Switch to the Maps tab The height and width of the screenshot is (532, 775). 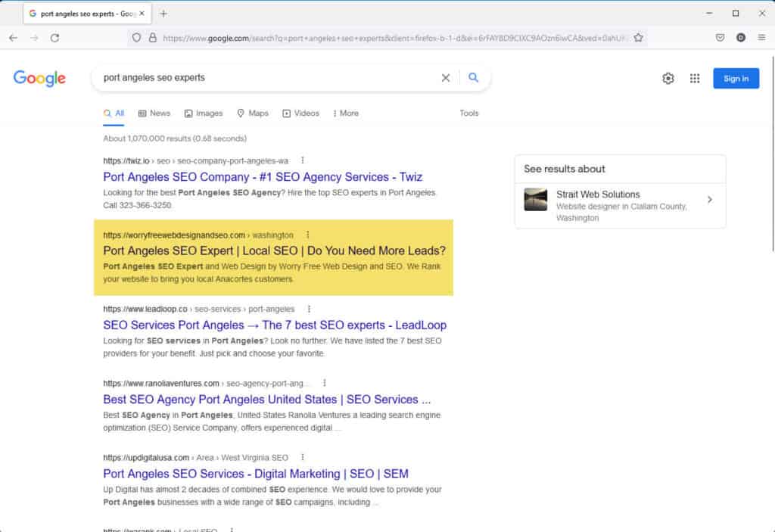point(253,114)
